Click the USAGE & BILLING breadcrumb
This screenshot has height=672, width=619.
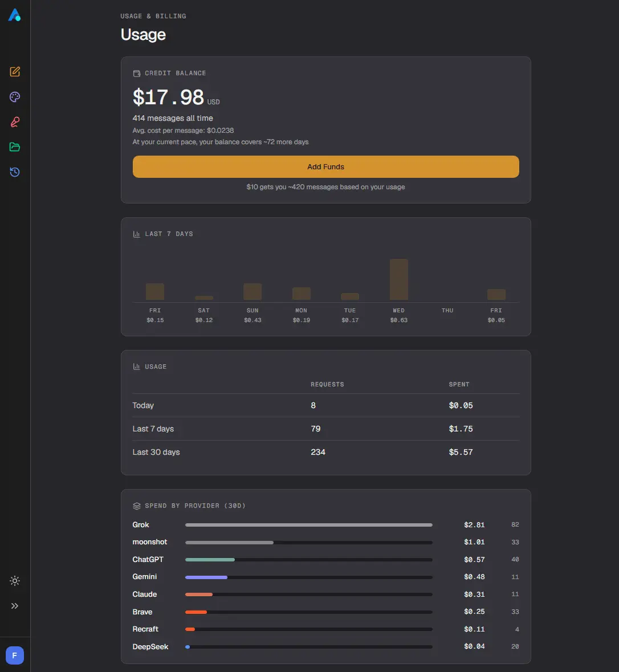[153, 17]
